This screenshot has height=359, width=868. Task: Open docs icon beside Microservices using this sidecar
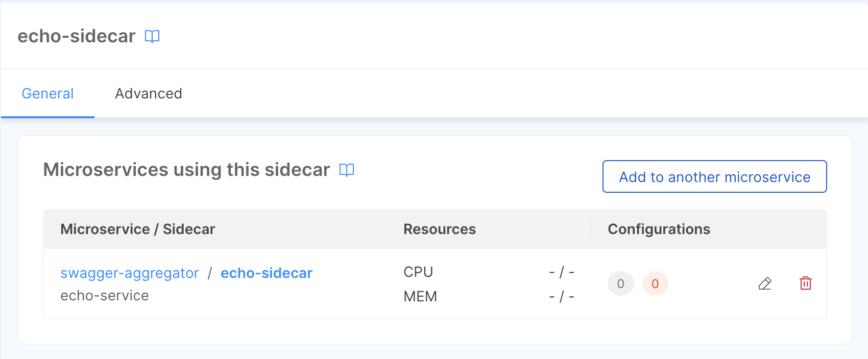coord(347,170)
